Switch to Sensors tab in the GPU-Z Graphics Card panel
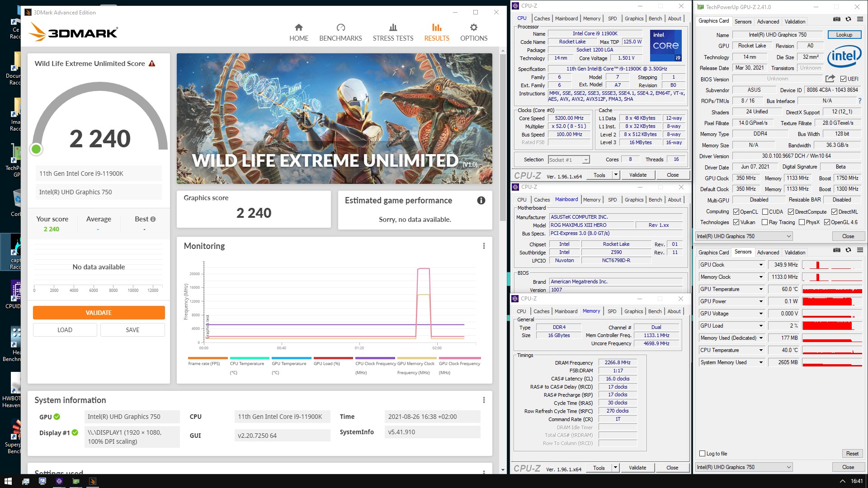 click(x=743, y=22)
